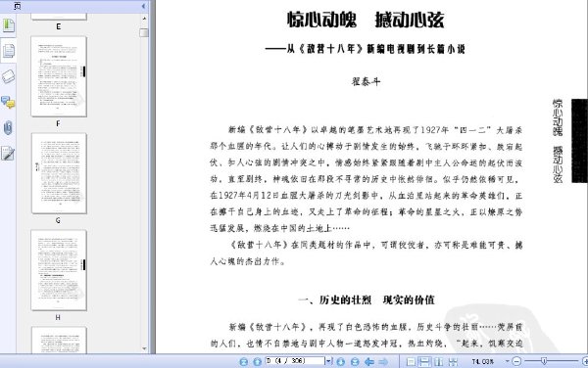This screenshot has height=368, width=588.
Task: Select page thumbnail labeled F
Action: point(59,76)
